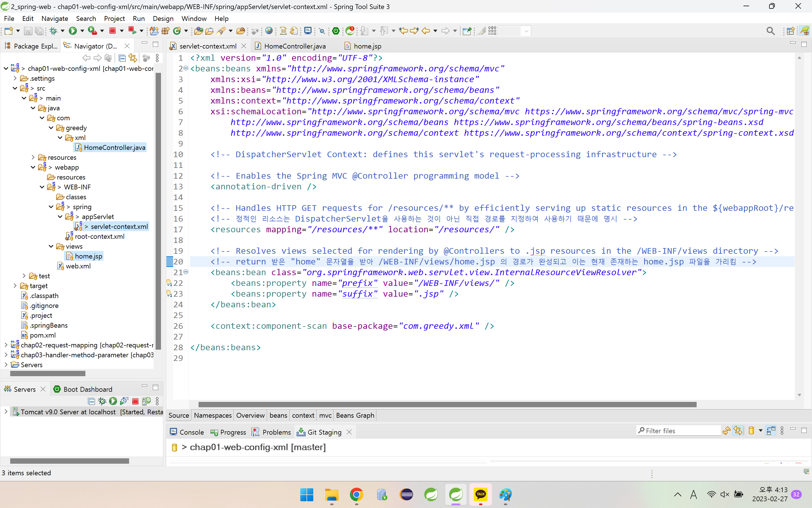Screen dimensions: 812x508
Task: Open Chrome from the Windows taskbar
Action: [x=356, y=494]
